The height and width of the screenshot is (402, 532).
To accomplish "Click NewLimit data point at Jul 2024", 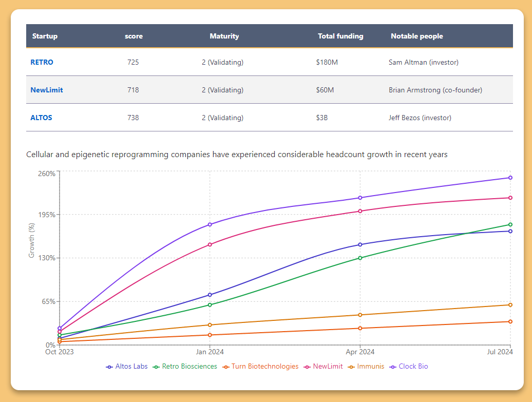I will tap(510, 198).
